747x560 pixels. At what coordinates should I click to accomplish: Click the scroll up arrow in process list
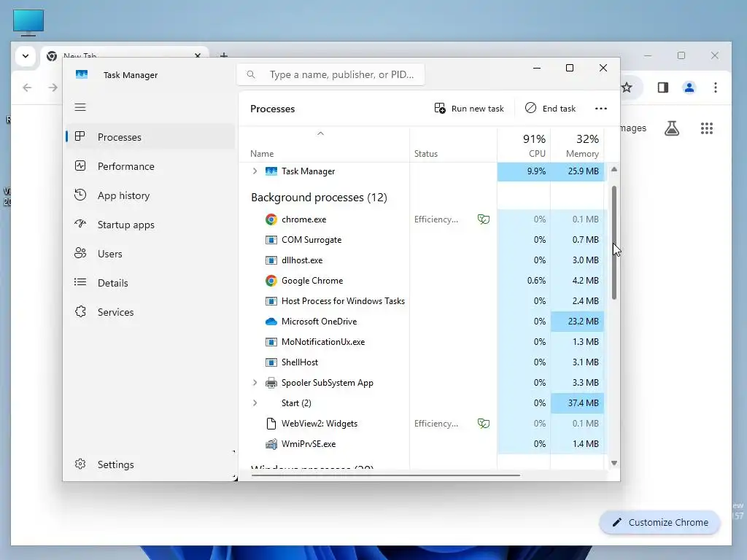[614, 169]
